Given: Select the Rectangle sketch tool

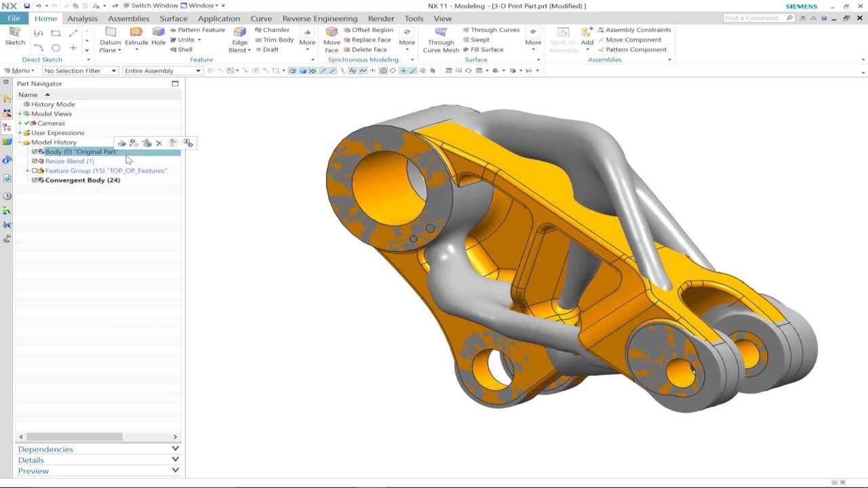Looking at the screenshot, I should pos(56,33).
